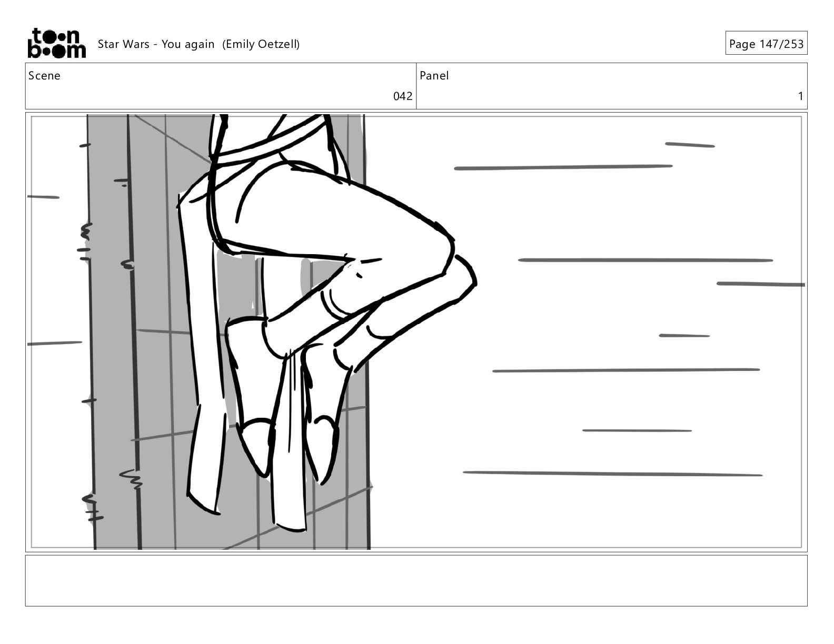Click the 'Scene' label
This screenshot has width=834, height=644.
44,76
